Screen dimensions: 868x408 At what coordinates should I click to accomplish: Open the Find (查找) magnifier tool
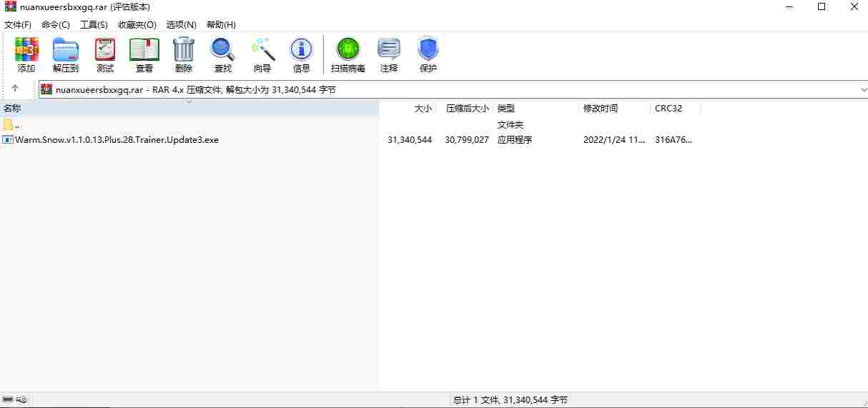(223, 55)
